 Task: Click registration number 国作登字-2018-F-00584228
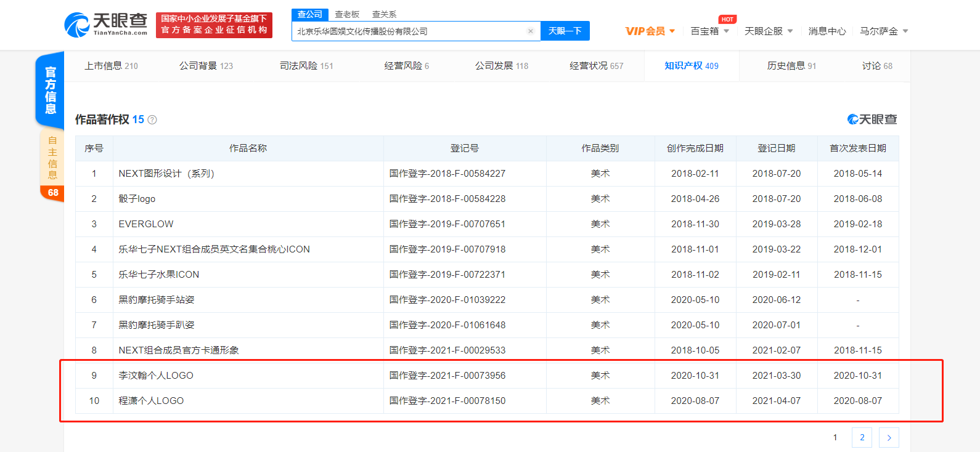pos(447,199)
